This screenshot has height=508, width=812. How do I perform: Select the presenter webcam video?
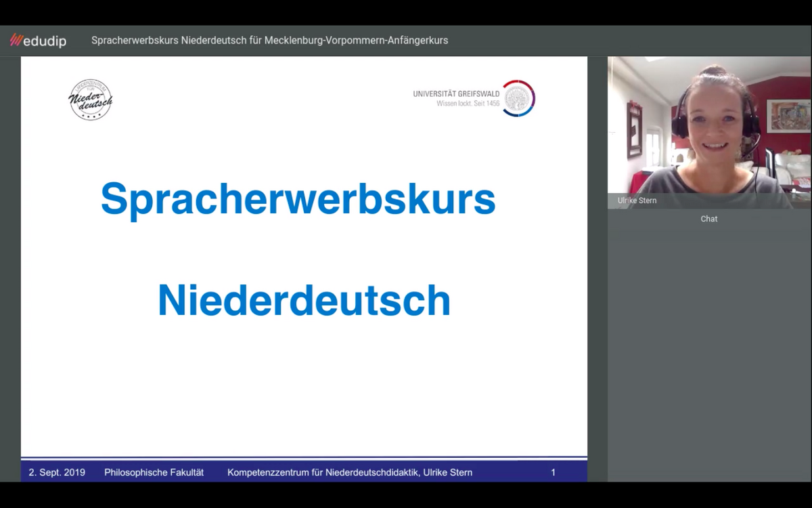[708, 129]
